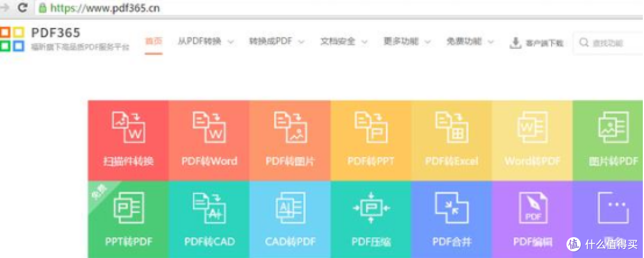644x258 pixels.
Task: Click the PDF365 colored squares logo
Action: coord(13,39)
